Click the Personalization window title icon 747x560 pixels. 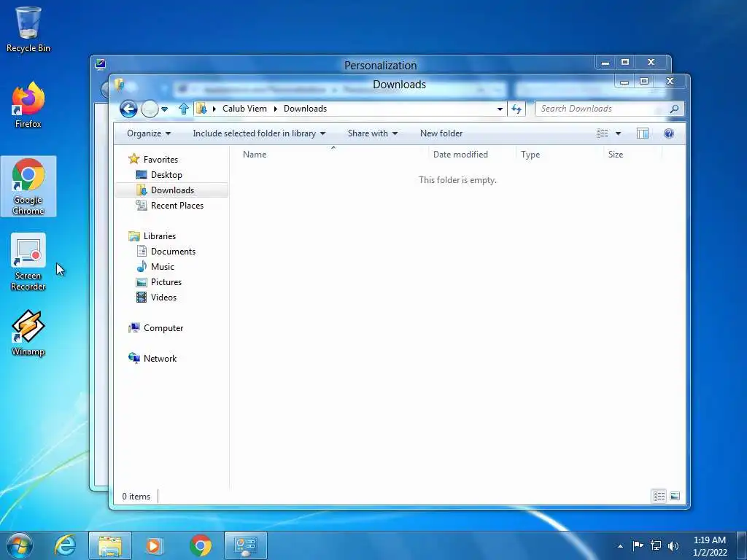click(x=100, y=64)
